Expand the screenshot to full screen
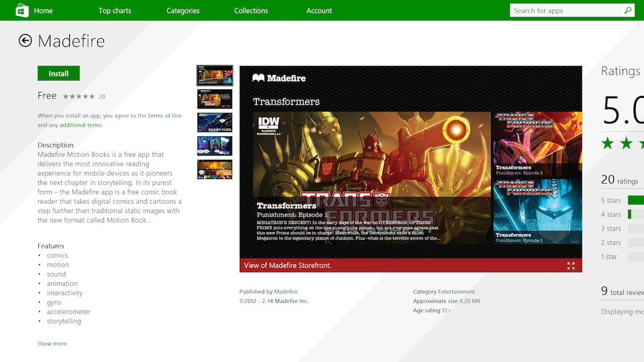 coord(571,265)
